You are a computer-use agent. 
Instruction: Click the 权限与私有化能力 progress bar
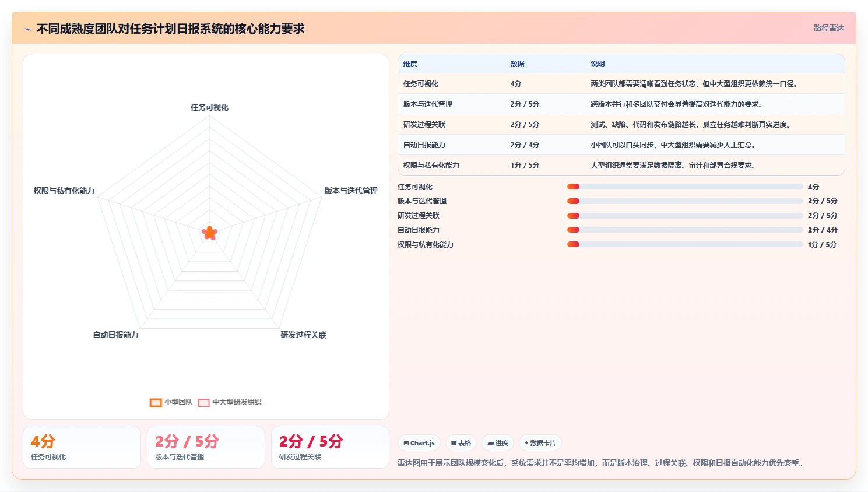point(685,244)
